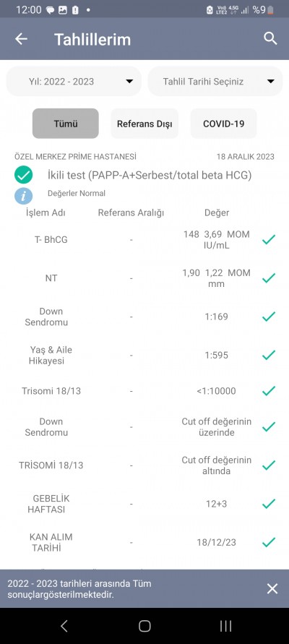Tap the checkmark in the GEBELİK HAFTASI row
289x644 pixels.
[269, 504]
